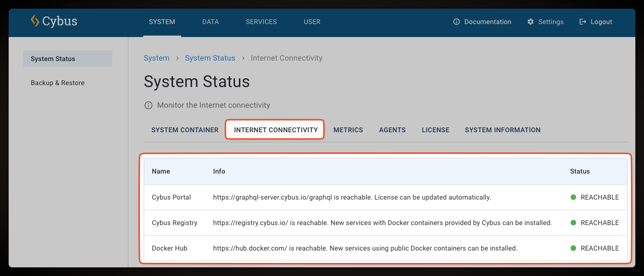Switch to the System Container tab

tap(185, 130)
